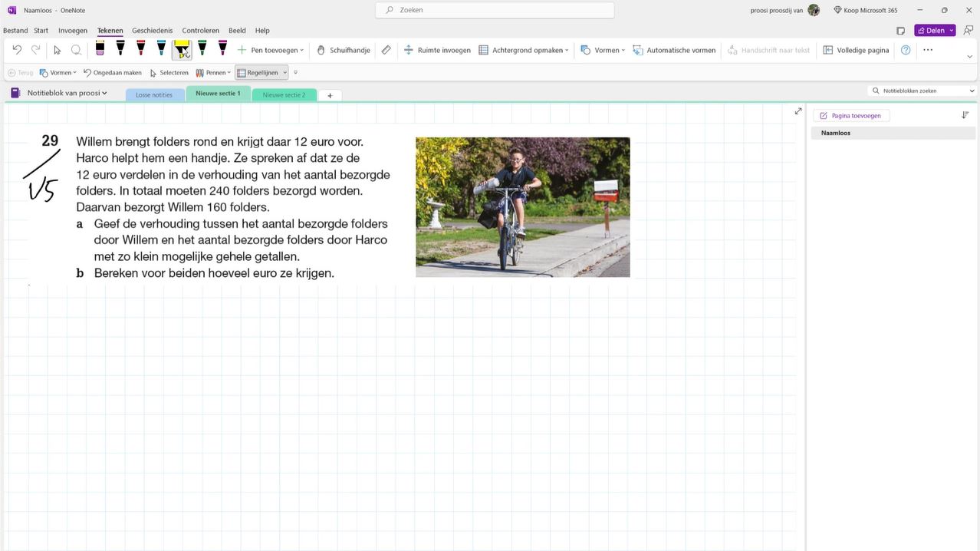Viewport: 980px width, 551px height.
Task: Open the Delen dropdown arrow
Action: (952, 31)
